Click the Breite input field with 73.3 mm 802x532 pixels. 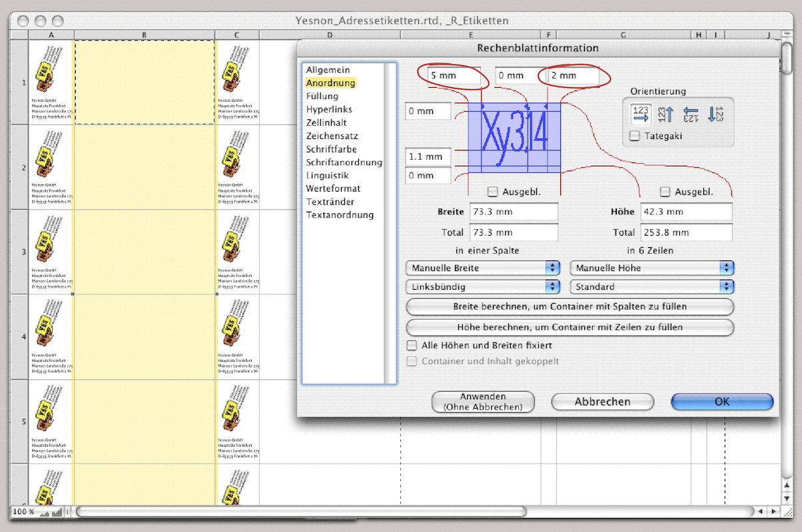click(513, 212)
